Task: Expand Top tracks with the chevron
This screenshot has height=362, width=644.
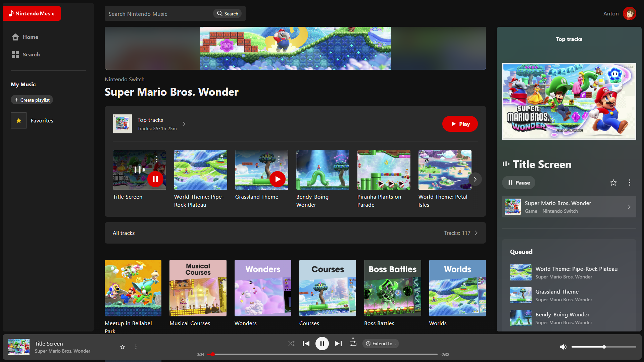Action: (184, 124)
